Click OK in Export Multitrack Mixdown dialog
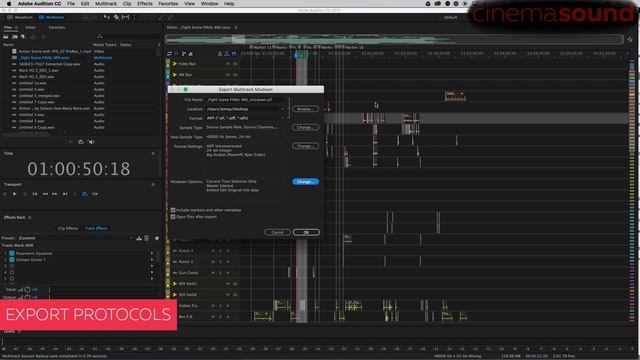Viewport: 640px width, 360px height. (306, 232)
